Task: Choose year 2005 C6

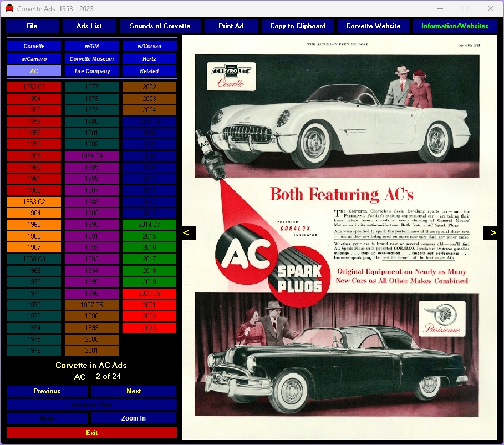Action: 150,122
